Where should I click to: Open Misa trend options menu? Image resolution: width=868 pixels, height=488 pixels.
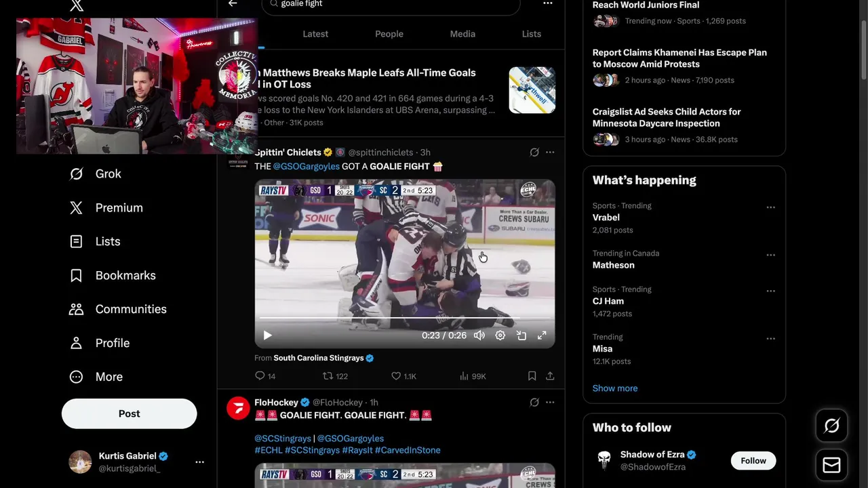tap(770, 338)
